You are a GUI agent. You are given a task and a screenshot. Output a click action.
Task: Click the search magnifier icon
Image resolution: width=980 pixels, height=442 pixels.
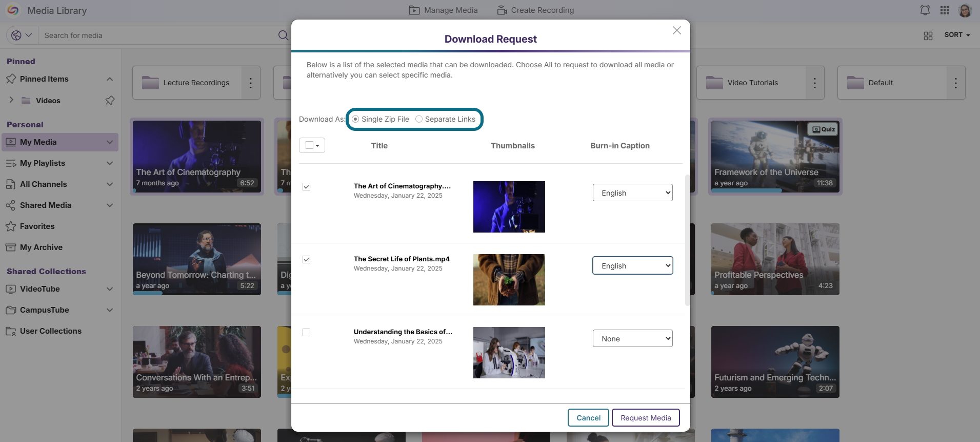(x=283, y=35)
